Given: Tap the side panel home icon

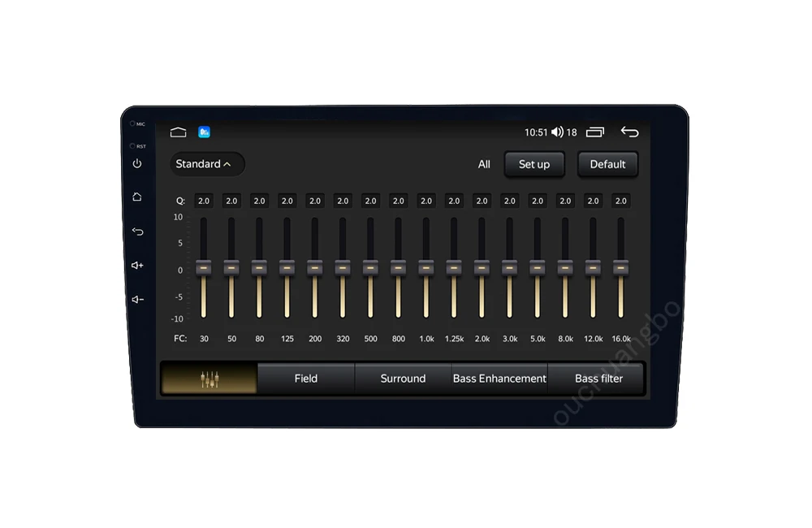Looking at the screenshot, I should (x=136, y=197).
